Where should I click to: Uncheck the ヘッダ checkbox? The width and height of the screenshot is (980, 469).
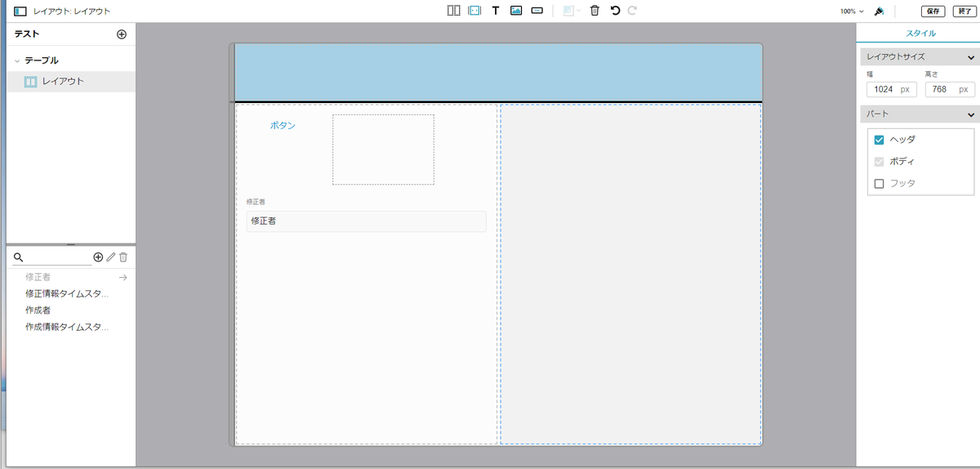point(880,140)
